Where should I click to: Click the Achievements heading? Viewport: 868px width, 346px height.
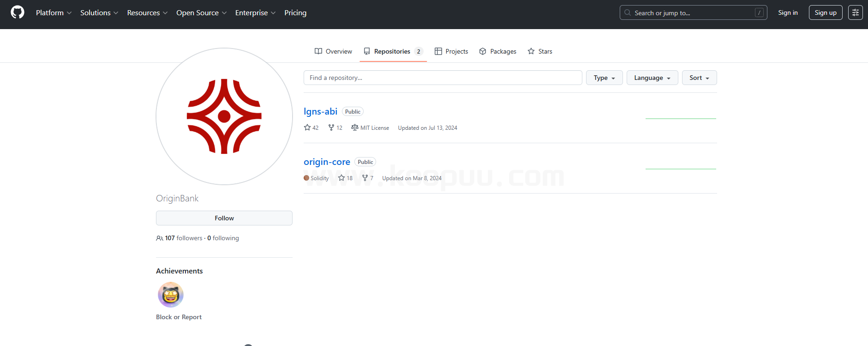coord(179,271)
